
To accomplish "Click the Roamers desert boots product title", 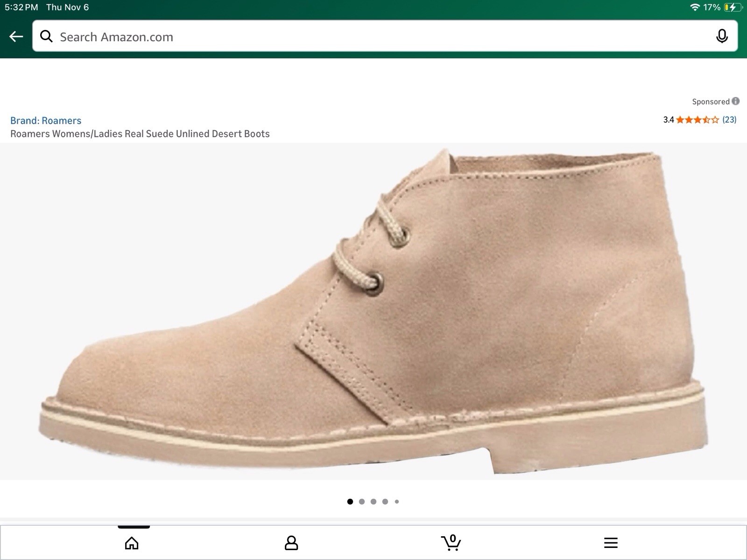I will click(140, 134).
